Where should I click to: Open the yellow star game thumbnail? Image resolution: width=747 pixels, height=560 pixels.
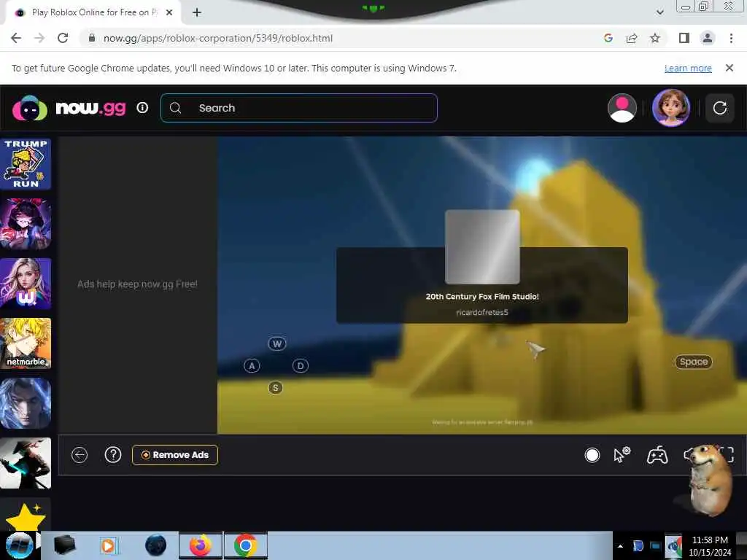tap(26, 515)
